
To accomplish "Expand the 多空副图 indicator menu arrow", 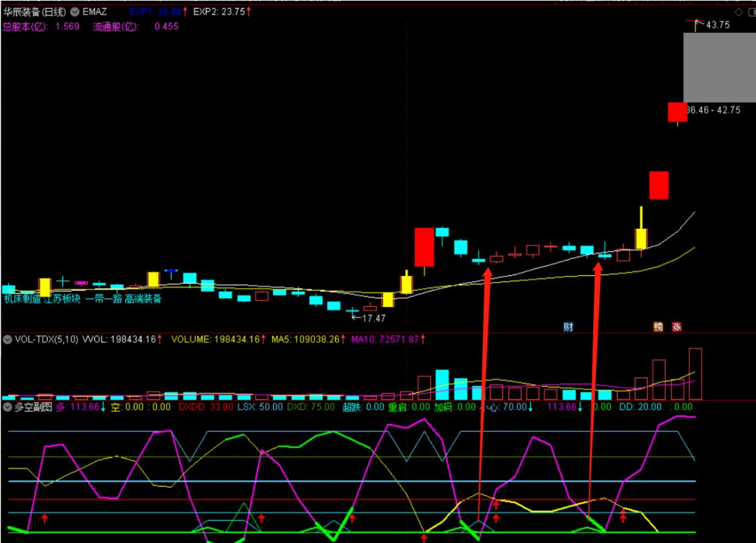I will 7,407.
